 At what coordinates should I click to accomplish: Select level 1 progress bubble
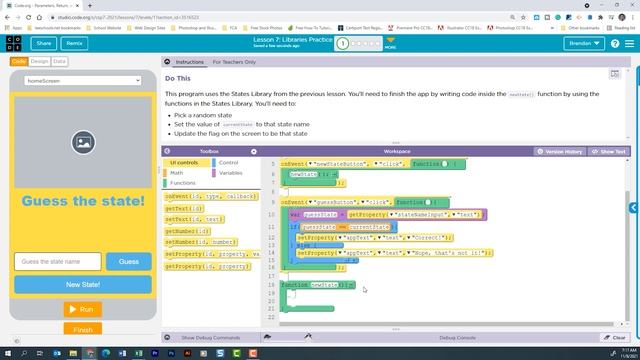tap(343, 43)
